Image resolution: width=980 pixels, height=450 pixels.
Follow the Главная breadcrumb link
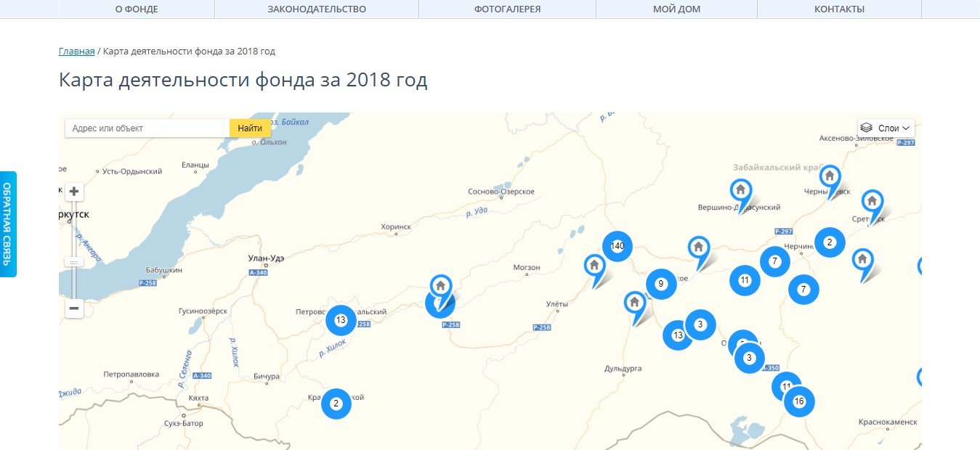77,52
